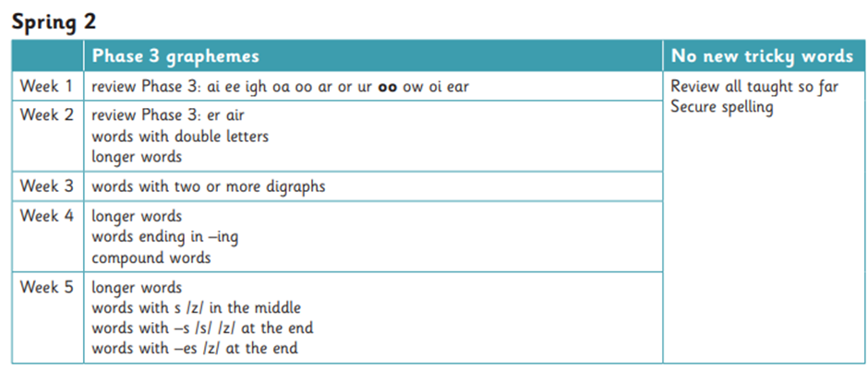This screenshot has width=868, height=370.
Task: Select the Week 4 row label
Action: point(46,215)
